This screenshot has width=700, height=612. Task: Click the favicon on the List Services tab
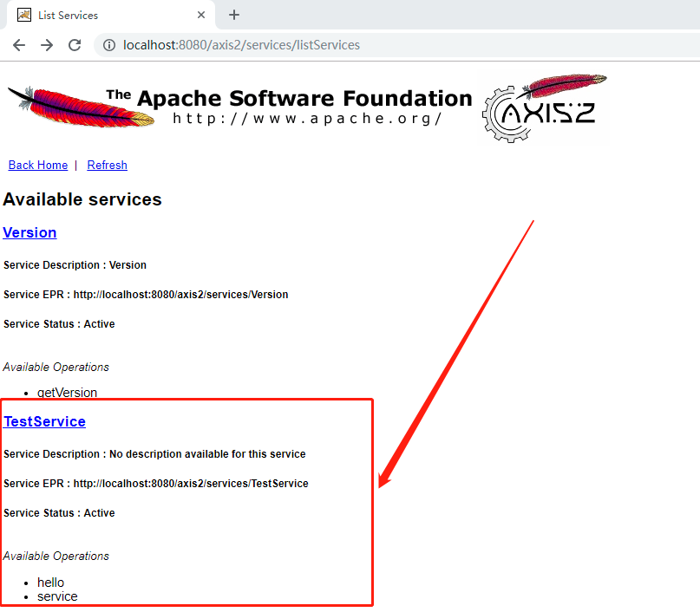[x=24, y=15]
